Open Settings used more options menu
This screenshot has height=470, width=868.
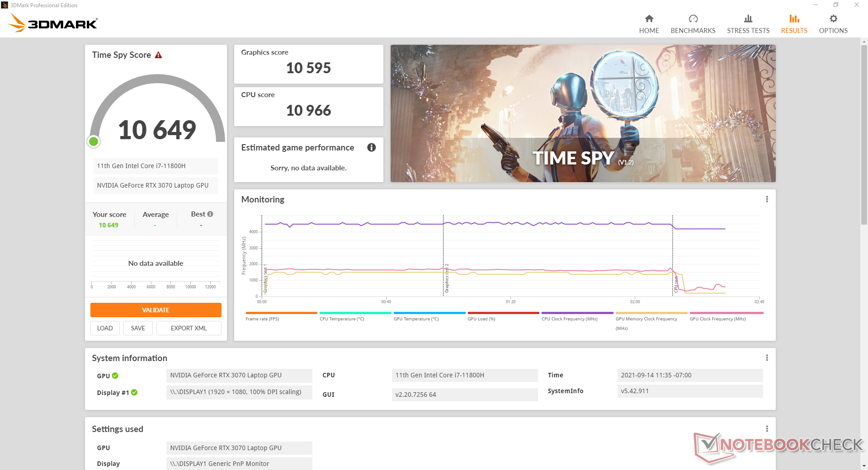767,429
